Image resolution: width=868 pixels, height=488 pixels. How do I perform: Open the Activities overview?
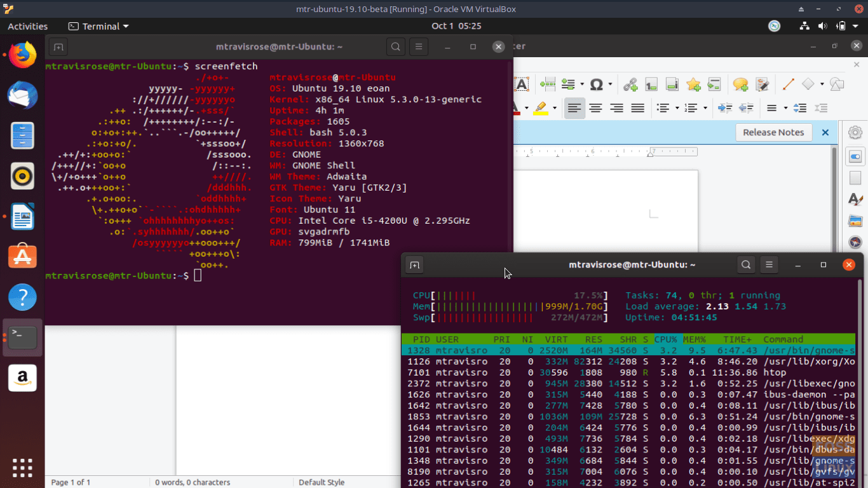point(27,26)
